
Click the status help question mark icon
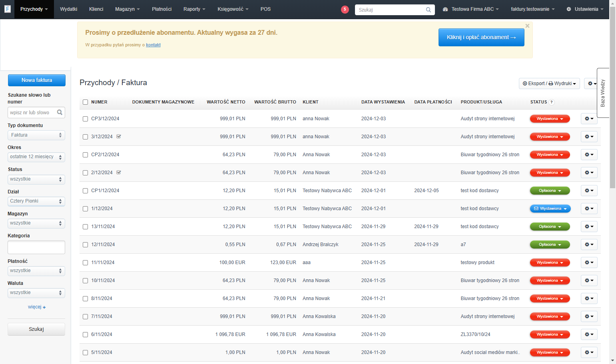[x=552, y=102]
